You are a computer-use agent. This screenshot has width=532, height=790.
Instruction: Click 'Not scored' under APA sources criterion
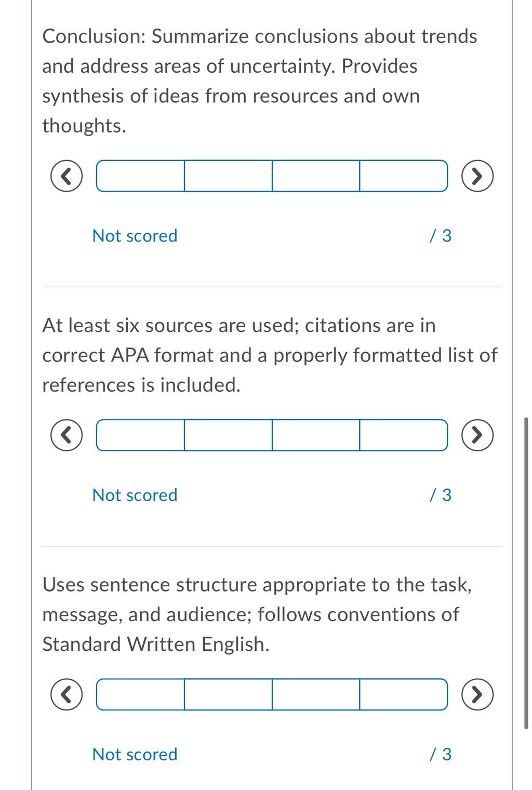coord(135,495)
